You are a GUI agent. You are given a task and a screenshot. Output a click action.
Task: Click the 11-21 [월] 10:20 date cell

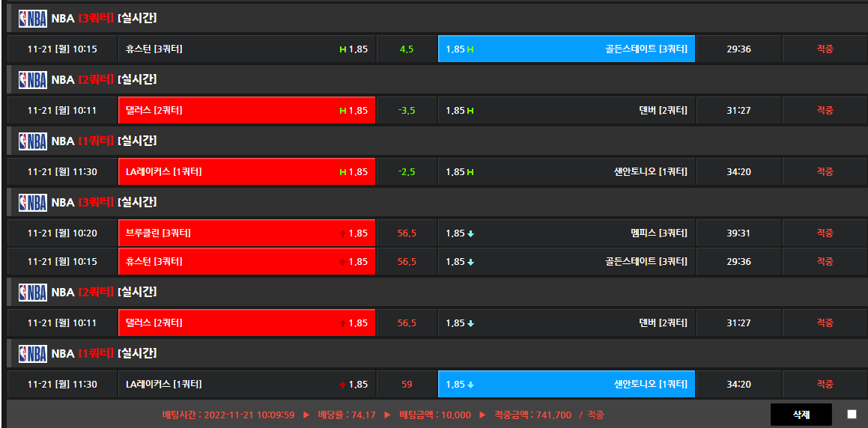(62, 233)
